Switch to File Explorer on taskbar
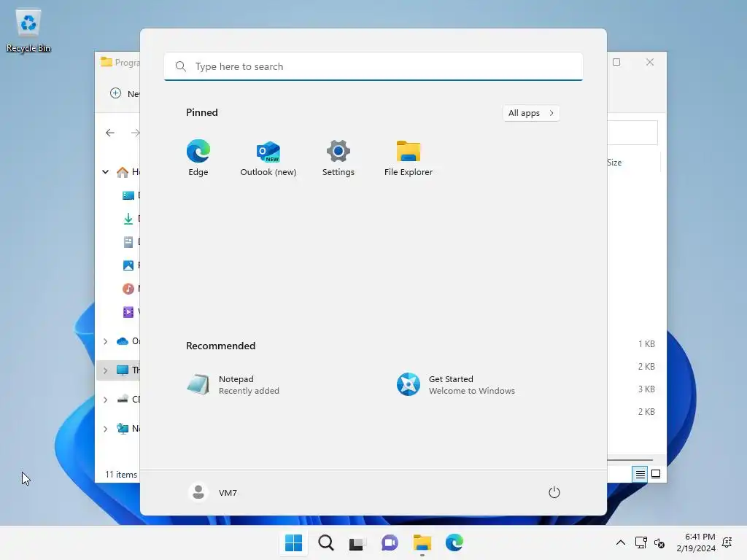Viewport: 747px width, 560px height. [422, 542]
